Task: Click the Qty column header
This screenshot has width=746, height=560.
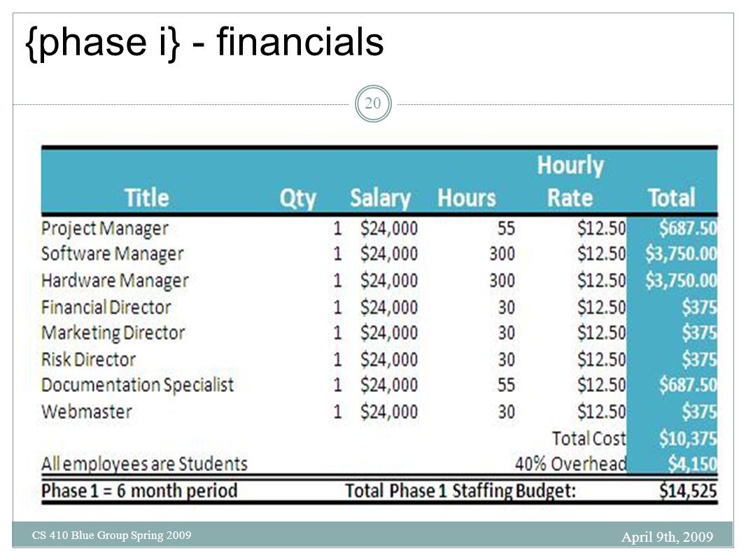Action: tap(298, 198)
